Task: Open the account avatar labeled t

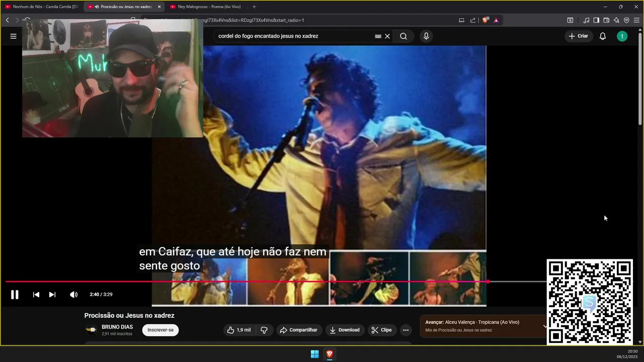Action: pos(622,36)
